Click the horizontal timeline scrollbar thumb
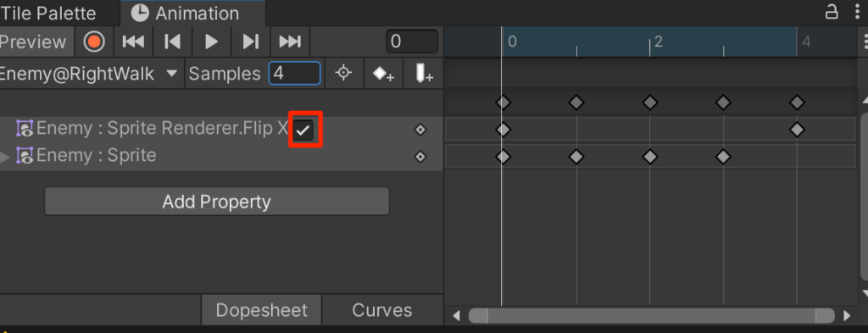The image size is (868, 333). [x=652, y=315]
